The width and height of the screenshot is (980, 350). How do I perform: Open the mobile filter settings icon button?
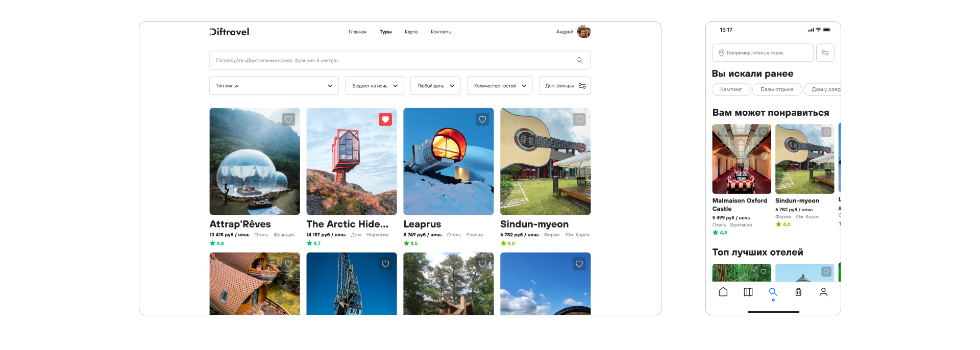click(825, 53)
